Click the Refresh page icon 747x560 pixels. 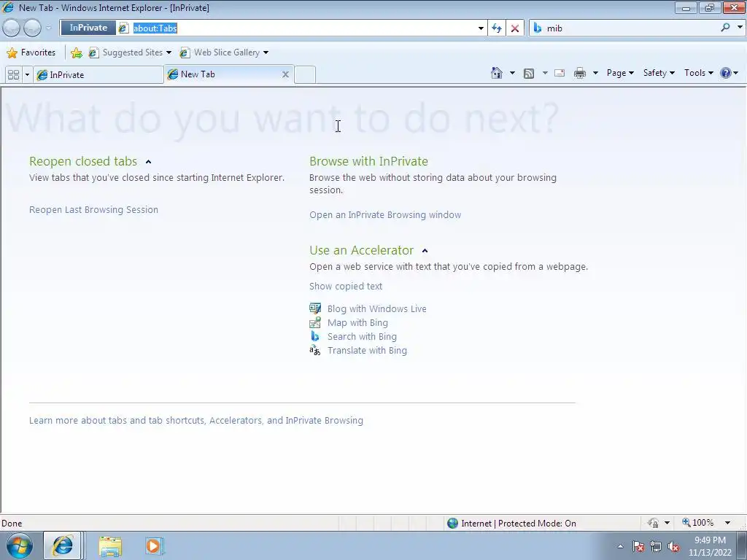click(496, 28)
